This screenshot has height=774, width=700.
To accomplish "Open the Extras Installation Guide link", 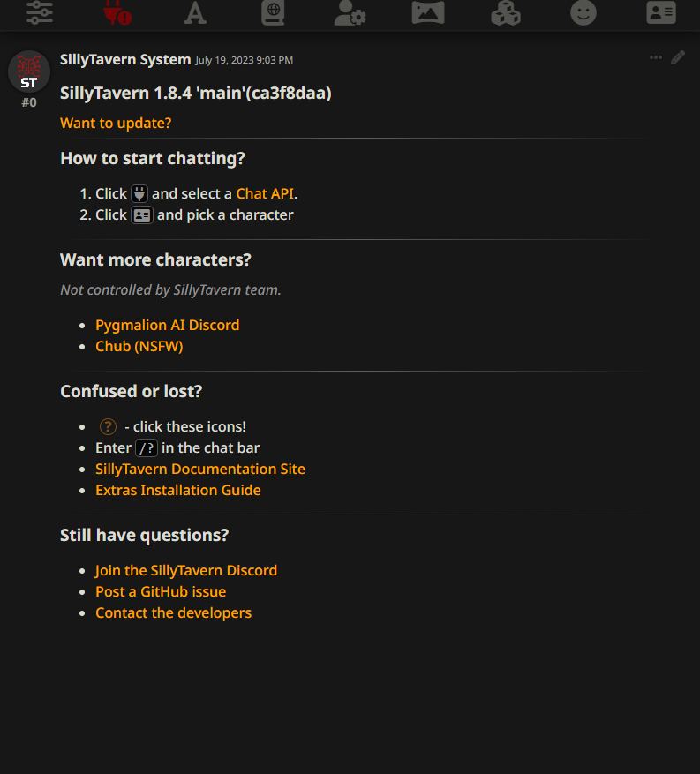I will pos(177,490).
